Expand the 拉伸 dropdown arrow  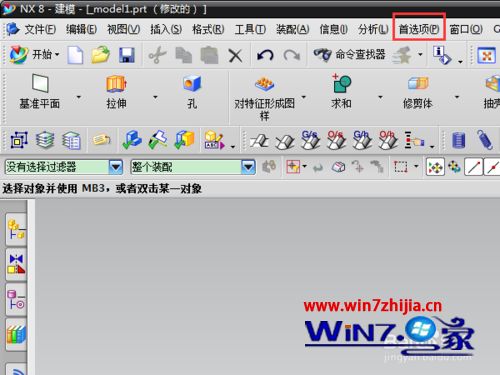[155, 97]
